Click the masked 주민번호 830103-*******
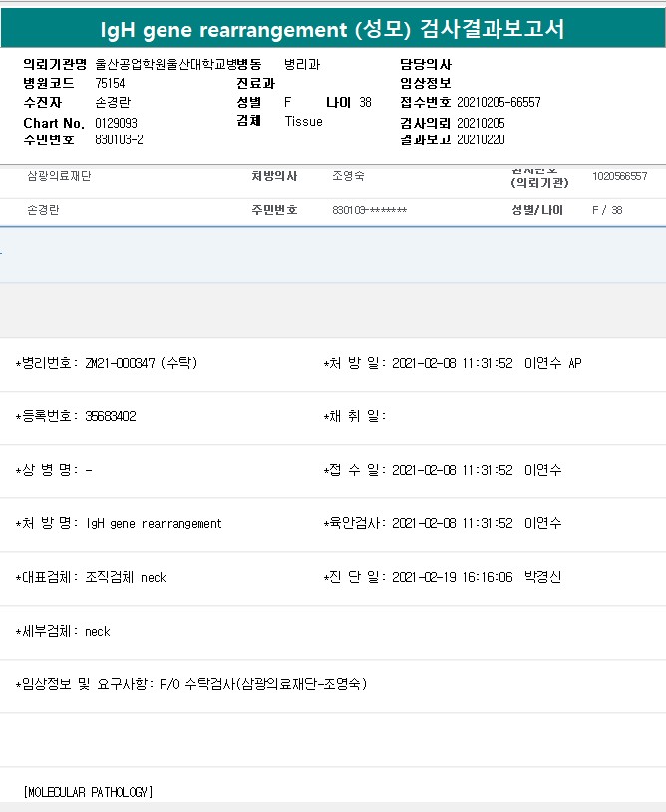Screen dimensions: 666x812 coord(369,211)
